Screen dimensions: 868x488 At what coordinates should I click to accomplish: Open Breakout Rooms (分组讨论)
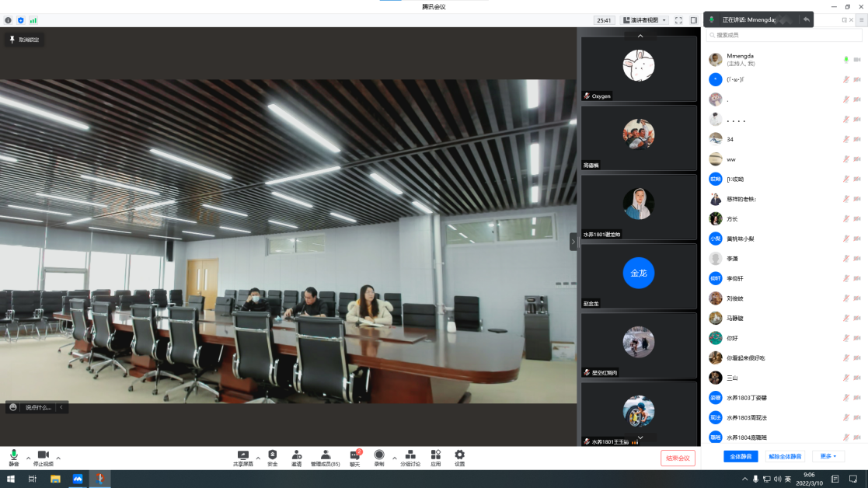coord(410,458)
